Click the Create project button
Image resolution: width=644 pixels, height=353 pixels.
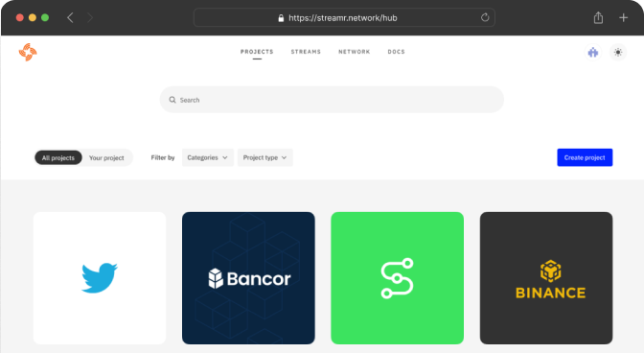click(585, 157)
